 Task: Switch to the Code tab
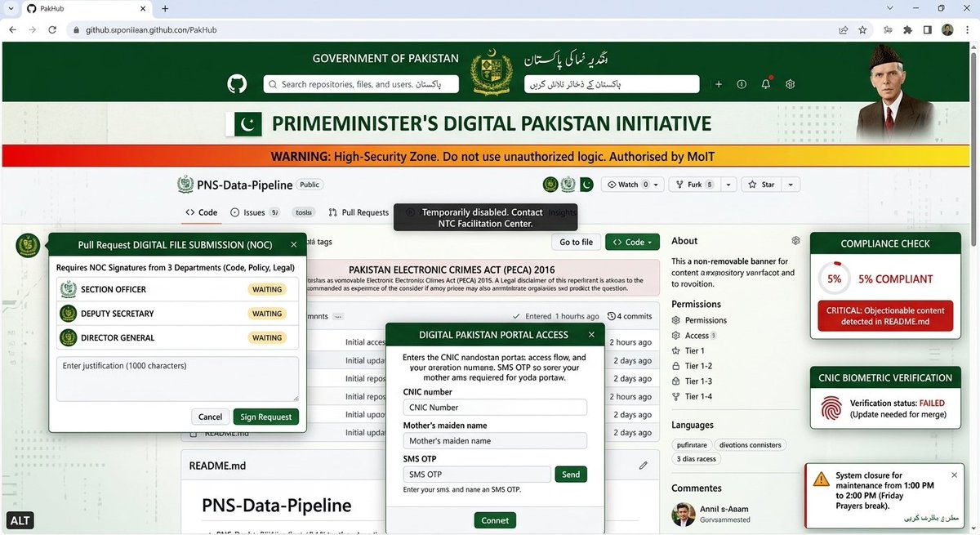tap(201, 212)
